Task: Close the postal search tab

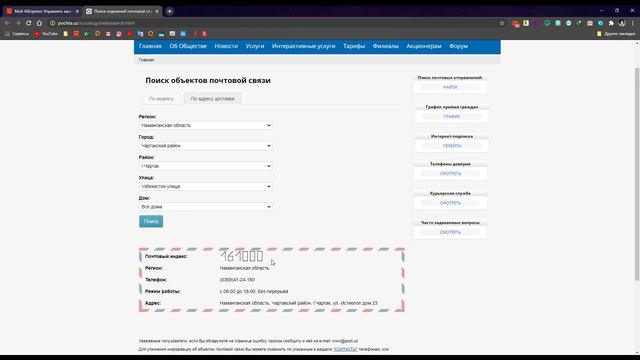Action: point(157,11)
